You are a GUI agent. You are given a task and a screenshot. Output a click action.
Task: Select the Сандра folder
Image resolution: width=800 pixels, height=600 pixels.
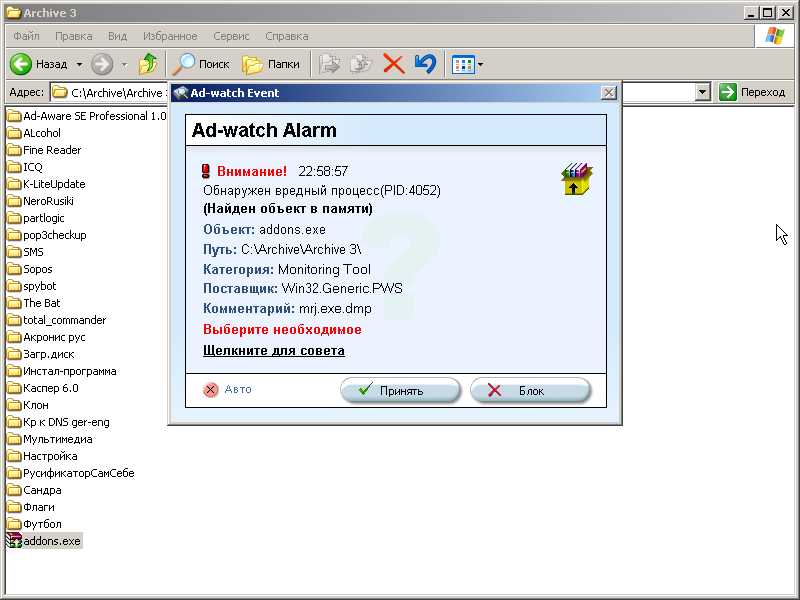34,490
